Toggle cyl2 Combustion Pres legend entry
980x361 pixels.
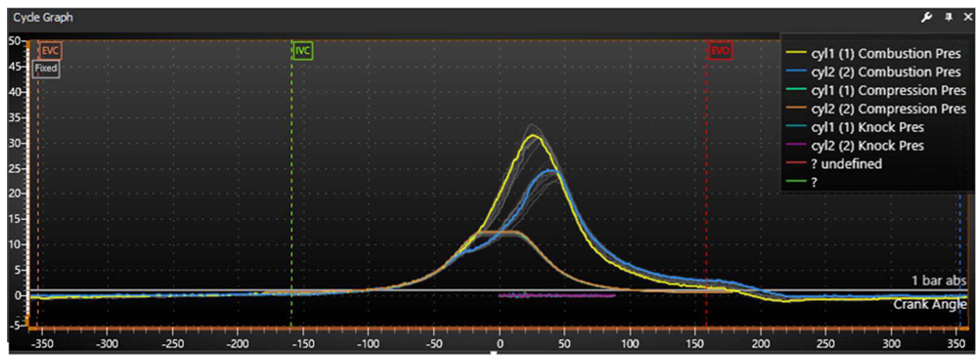[x=886, y=72]
